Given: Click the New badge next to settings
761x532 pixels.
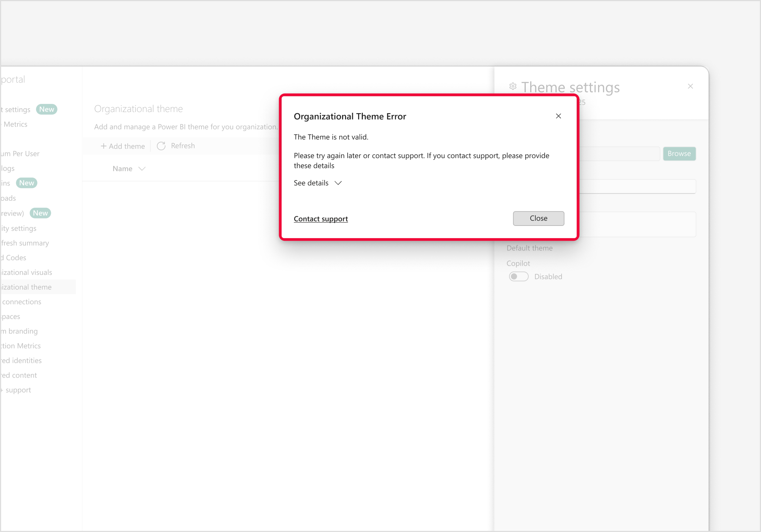Looking at the screenshot, I should pyautogui.click(x=47, y=109).
